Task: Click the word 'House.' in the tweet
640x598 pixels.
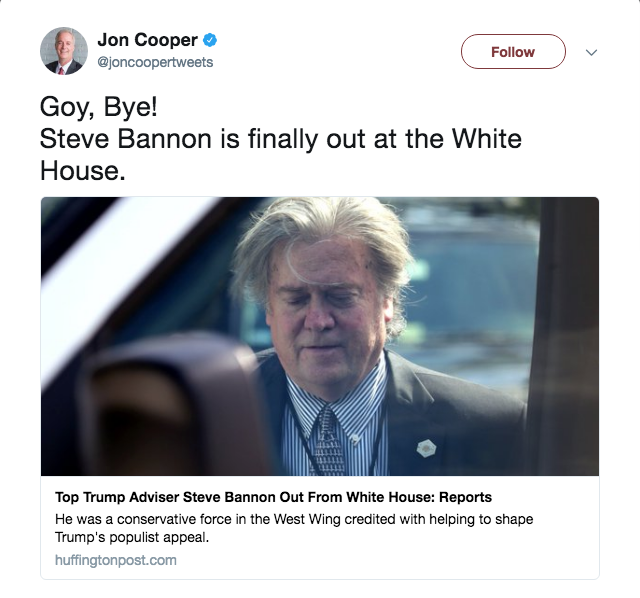Action: click(82, 170)
